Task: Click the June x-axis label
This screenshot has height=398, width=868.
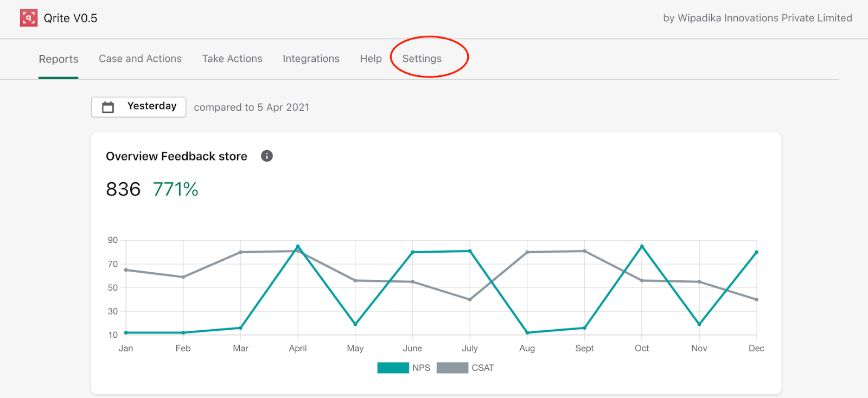Action: 412,348
